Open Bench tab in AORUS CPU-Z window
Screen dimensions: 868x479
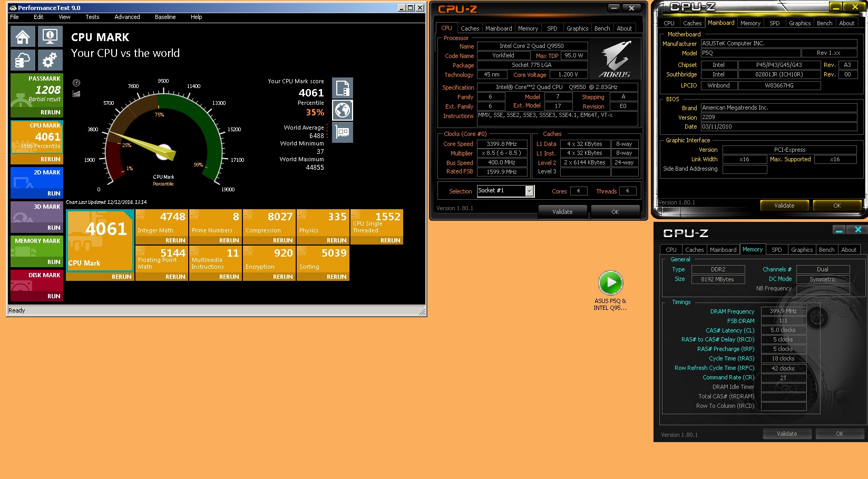click(602, 28)
